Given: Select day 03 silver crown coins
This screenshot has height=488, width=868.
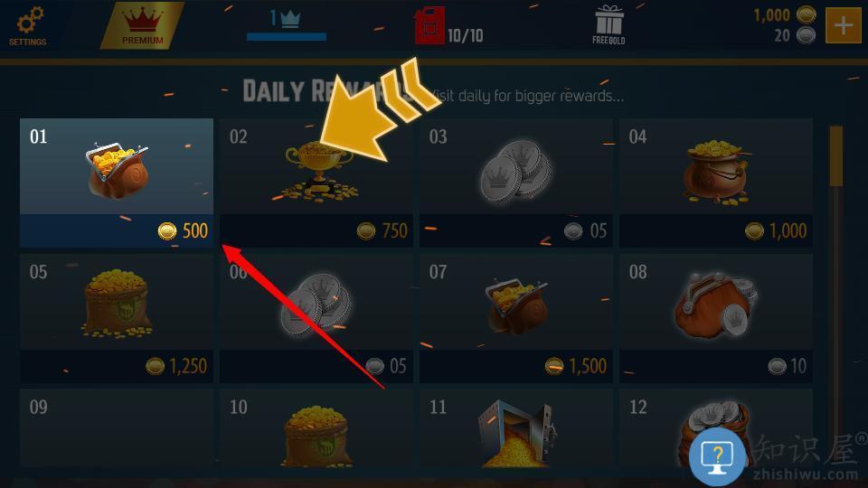Looking at the screenshot, I should point(516,183).
